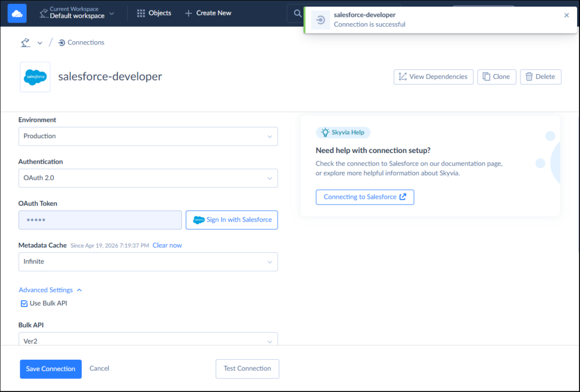
Task: Click the OAuth Token input field
Action: [100, 220]
